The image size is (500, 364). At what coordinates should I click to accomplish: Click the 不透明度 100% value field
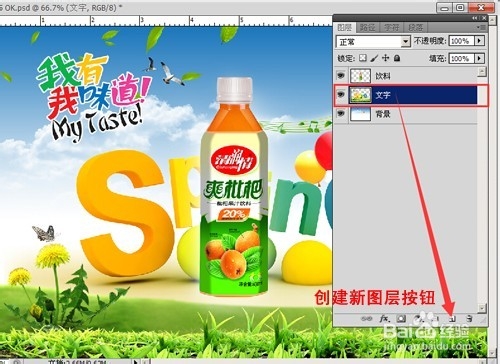(462, 41)
